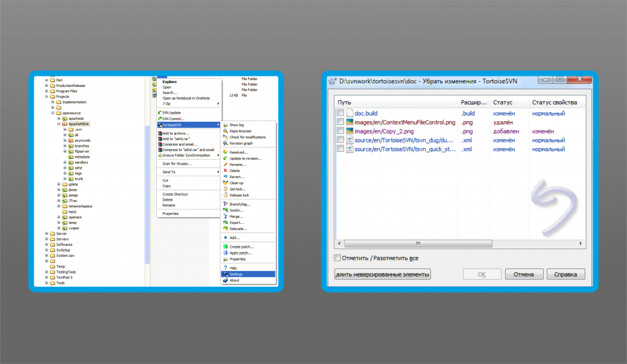Click the Revert arrow icon in submenu
The height and width of the screenshot is (364, 627).
(x=225, y=177)
